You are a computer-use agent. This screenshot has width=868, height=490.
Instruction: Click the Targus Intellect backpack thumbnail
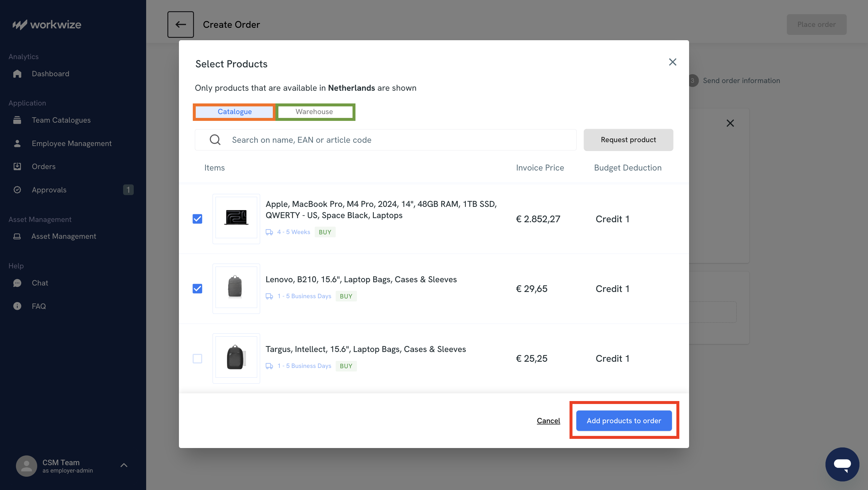click(236, 358)
